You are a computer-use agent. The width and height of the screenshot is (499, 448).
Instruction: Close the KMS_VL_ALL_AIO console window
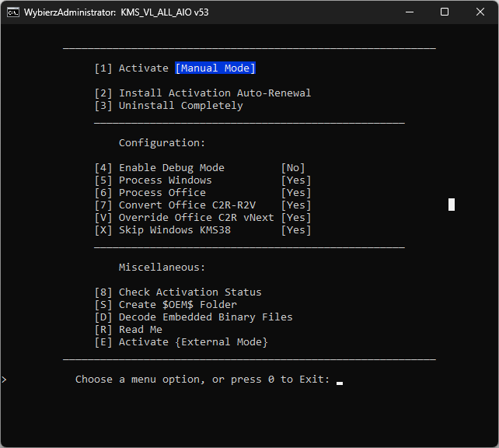pyautogui.click(x=480, y=12)
